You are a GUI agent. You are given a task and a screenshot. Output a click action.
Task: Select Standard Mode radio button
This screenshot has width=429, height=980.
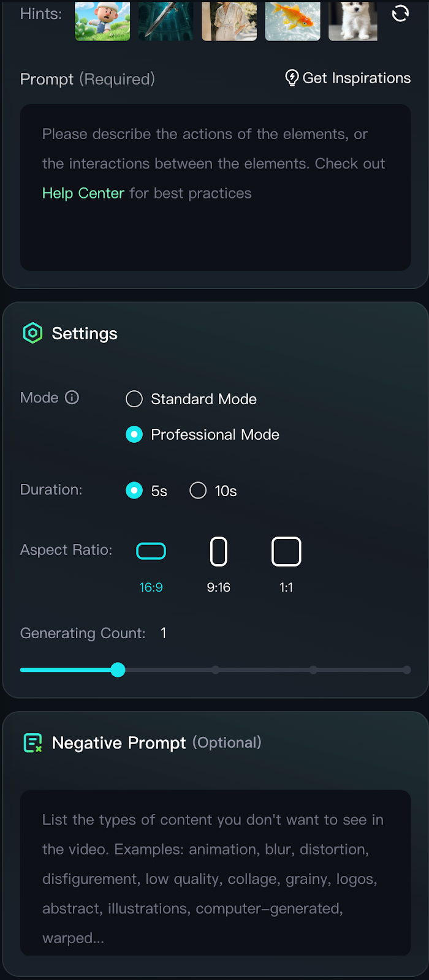[x=134, y=399]
